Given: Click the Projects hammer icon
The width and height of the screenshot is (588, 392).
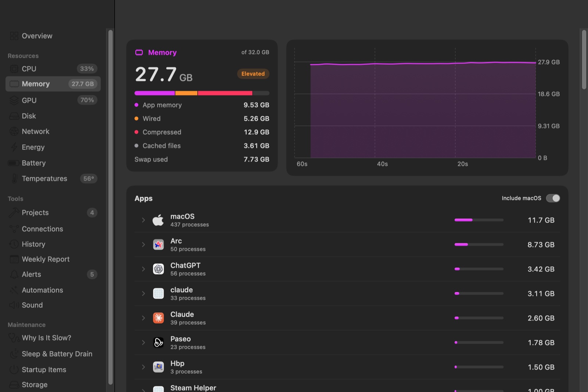Looking at the screenshot, I should [14, 213].
